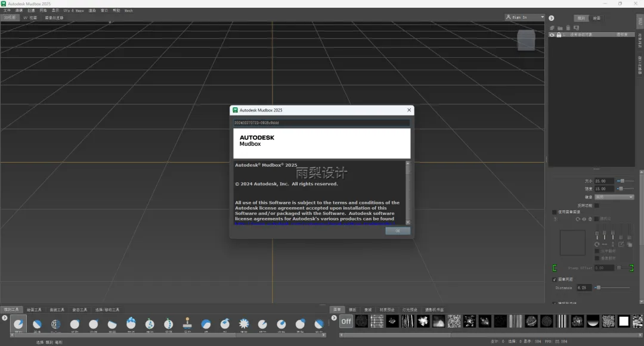Click the folder icon in Layers panel toolbar
This screenshot has height=346, width=644.
pyautogui.click(x=560, y=28)
